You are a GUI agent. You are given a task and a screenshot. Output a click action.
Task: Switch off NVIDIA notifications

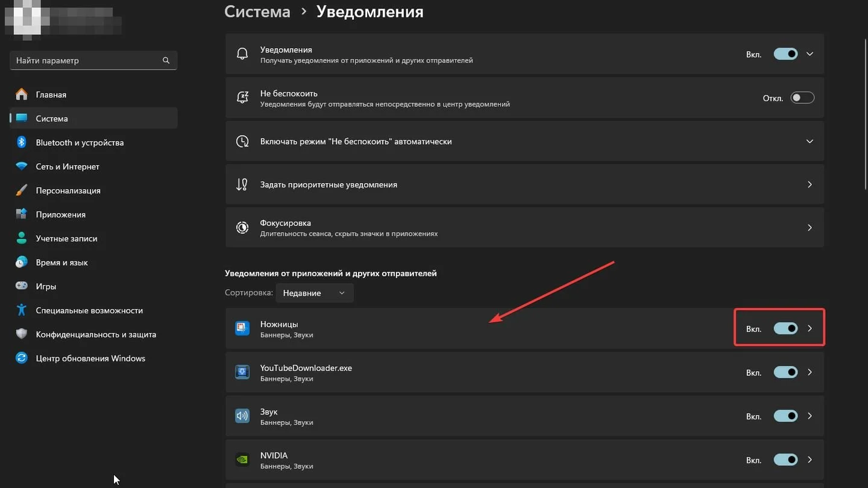(785, 459)
